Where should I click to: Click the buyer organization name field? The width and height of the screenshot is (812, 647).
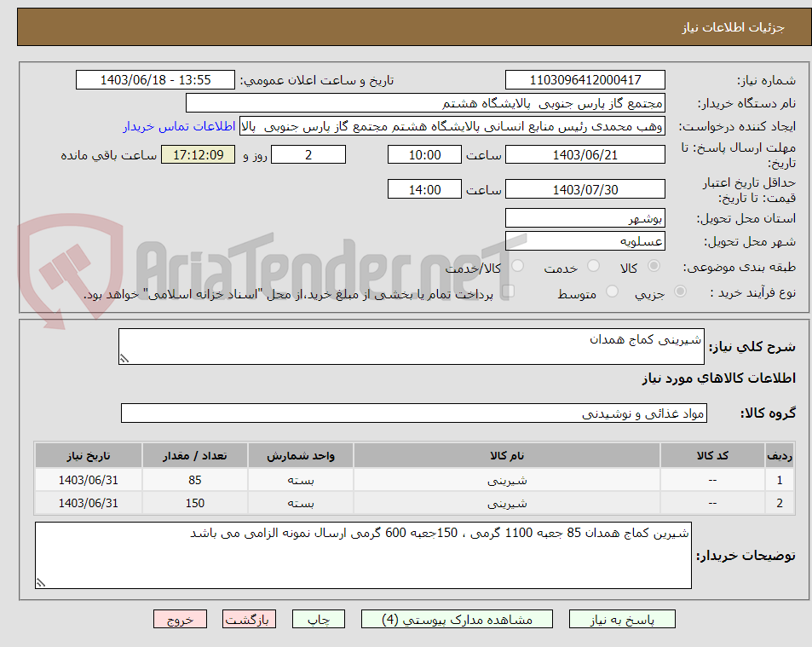pos(425,103)
